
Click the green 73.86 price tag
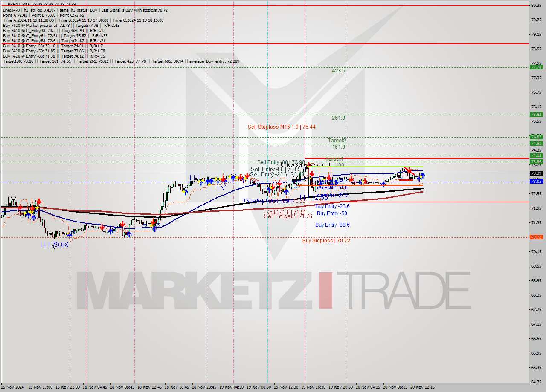[x=536, y=161]
